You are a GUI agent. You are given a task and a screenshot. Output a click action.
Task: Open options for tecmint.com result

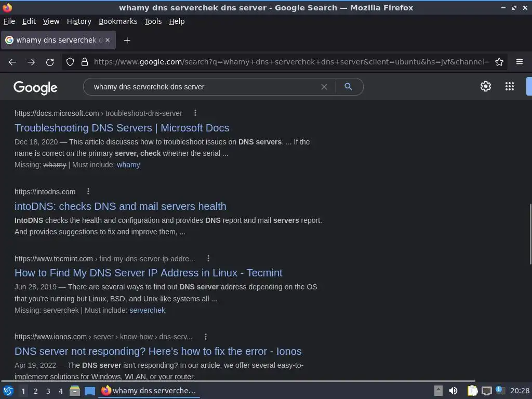tap(208, 259)
